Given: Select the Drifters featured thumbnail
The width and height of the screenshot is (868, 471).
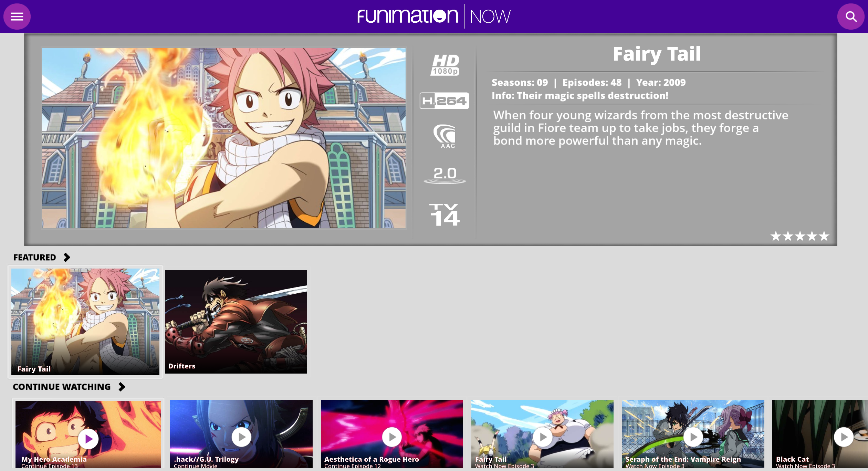Looking at the screenshot, I should [236, 322].
